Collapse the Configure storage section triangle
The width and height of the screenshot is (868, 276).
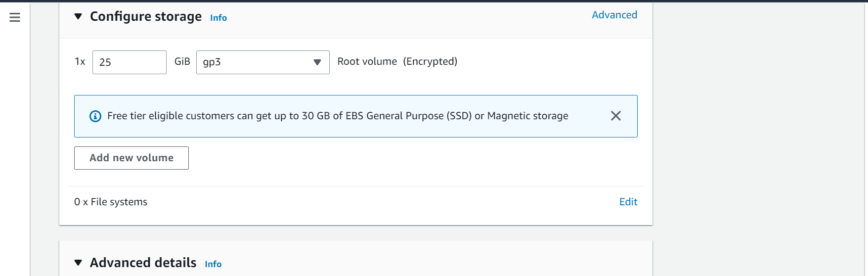(78, 16)
